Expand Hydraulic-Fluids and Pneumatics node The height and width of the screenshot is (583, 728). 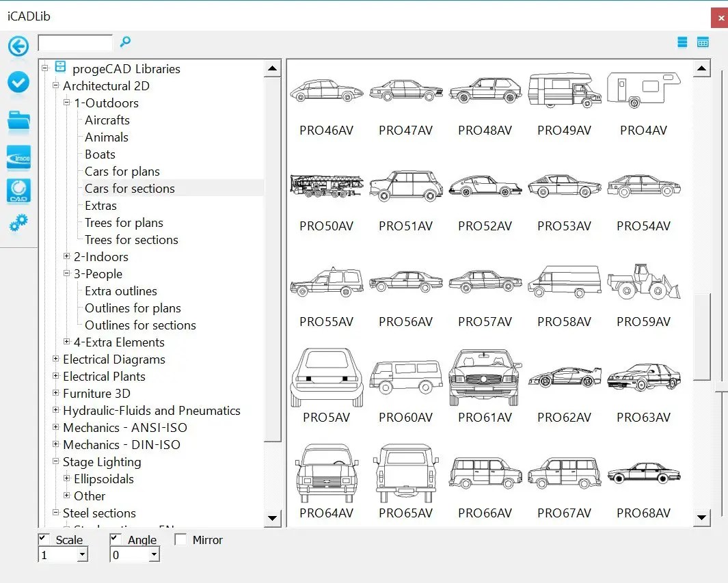56,410
